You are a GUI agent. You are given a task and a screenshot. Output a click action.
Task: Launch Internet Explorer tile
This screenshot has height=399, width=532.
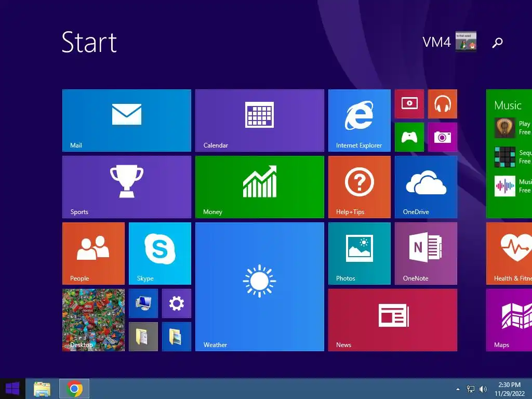click(360, 121)
